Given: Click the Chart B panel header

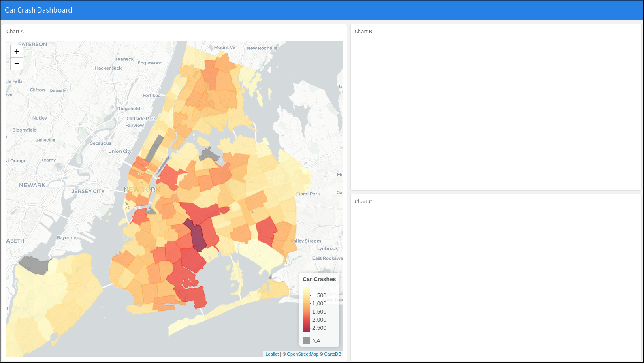Looking at the screenshot, I should coord(363,31).
